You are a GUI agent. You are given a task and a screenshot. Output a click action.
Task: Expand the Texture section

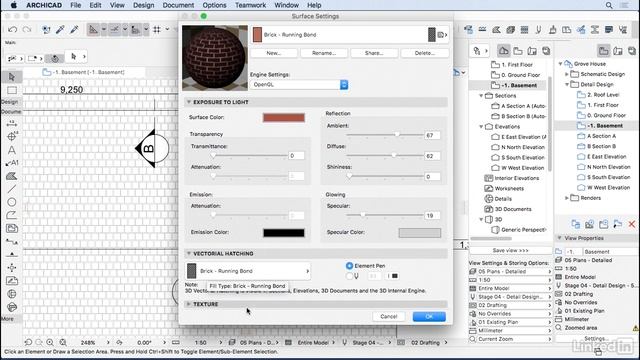pyautogui.click(x=189, y=304)
